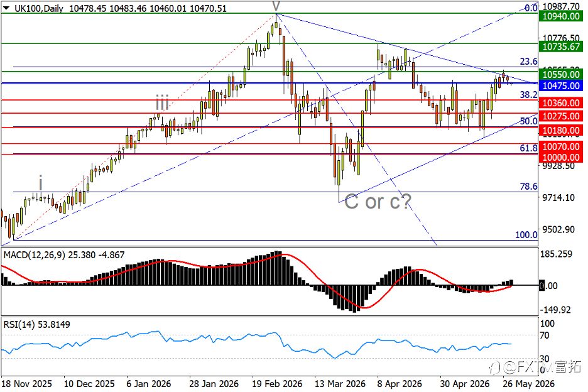Select the 10000.00 red level label
The height and width of the screenshot is (392, 588).
561,157
